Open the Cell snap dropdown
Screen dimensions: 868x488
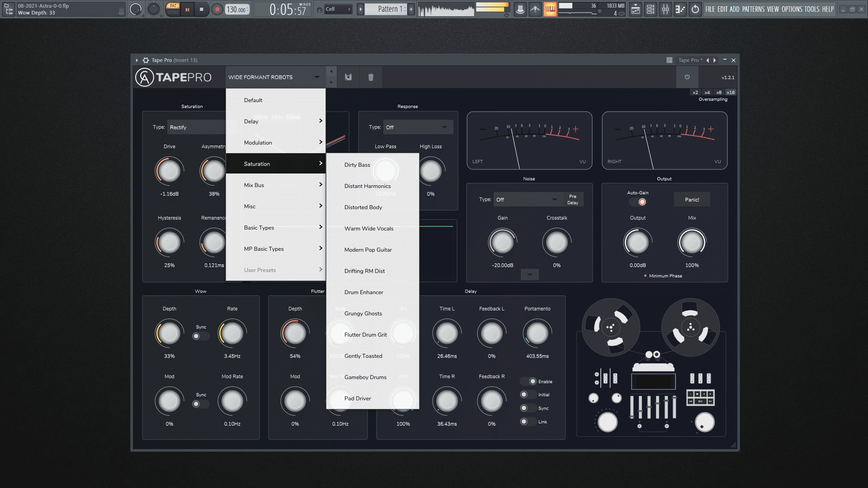click(338, 9)
